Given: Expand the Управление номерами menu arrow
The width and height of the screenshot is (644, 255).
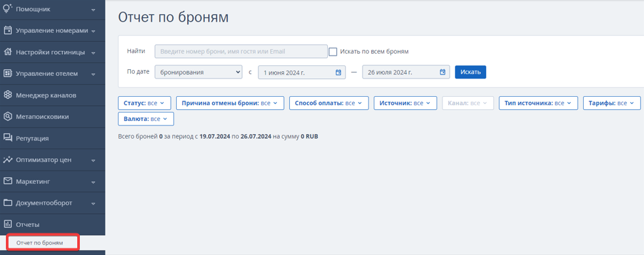Looking at the screenshot, I should (x=93, y=31).
